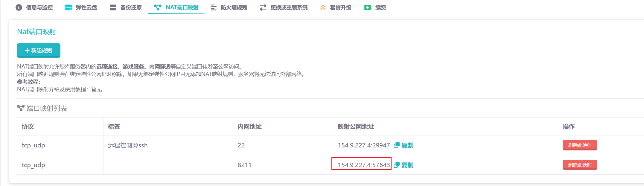Click the 参考教程 label
Screen dimensions: 644x186
click(28, 82)
